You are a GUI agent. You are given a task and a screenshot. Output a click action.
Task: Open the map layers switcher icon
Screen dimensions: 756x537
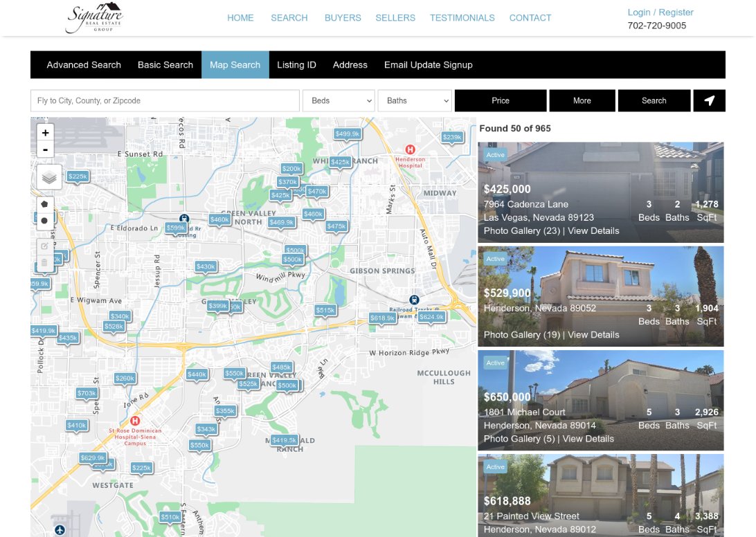47,176
